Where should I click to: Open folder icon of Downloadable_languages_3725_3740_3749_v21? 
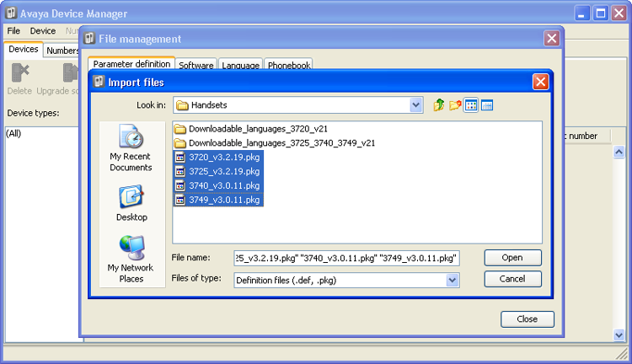tap(180, 143)
